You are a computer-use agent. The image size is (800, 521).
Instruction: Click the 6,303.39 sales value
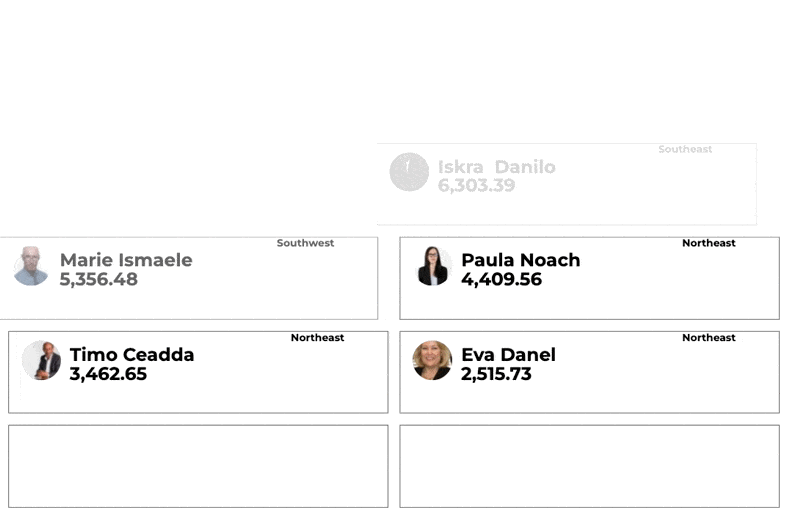(477, 185)
